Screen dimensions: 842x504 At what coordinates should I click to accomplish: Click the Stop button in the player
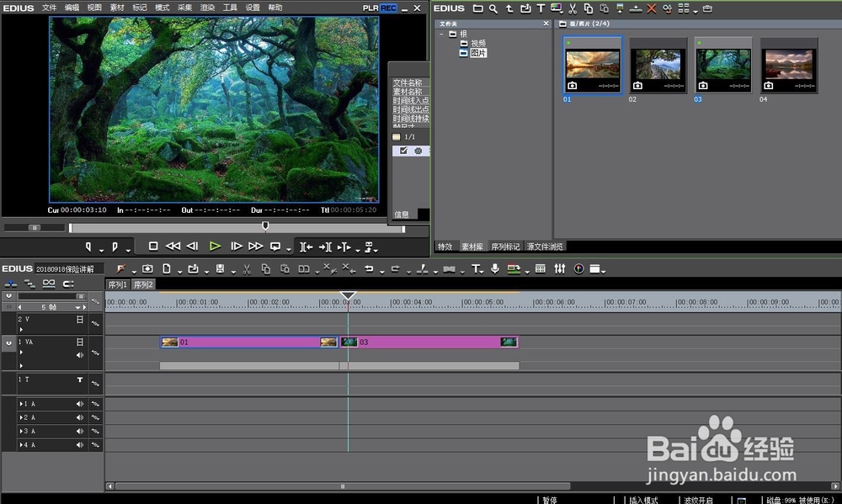tap(153, 247)
